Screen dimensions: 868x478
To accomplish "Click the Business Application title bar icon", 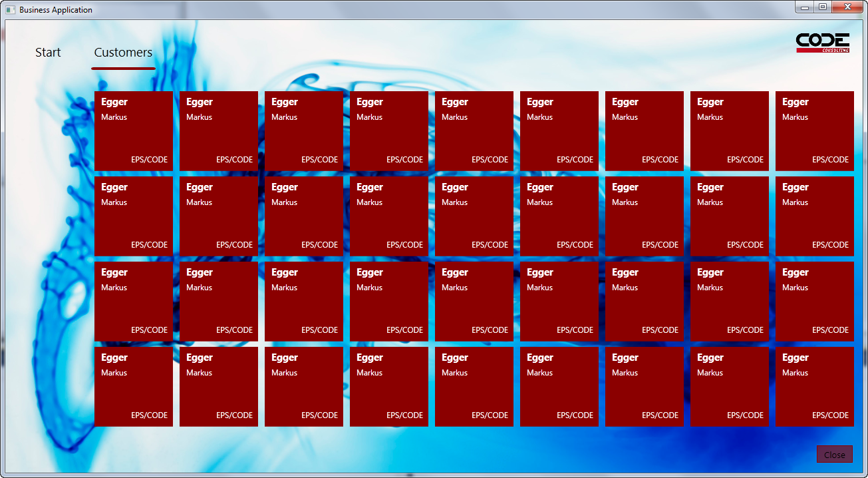I will pyautogui.click(x=11, y=10).
